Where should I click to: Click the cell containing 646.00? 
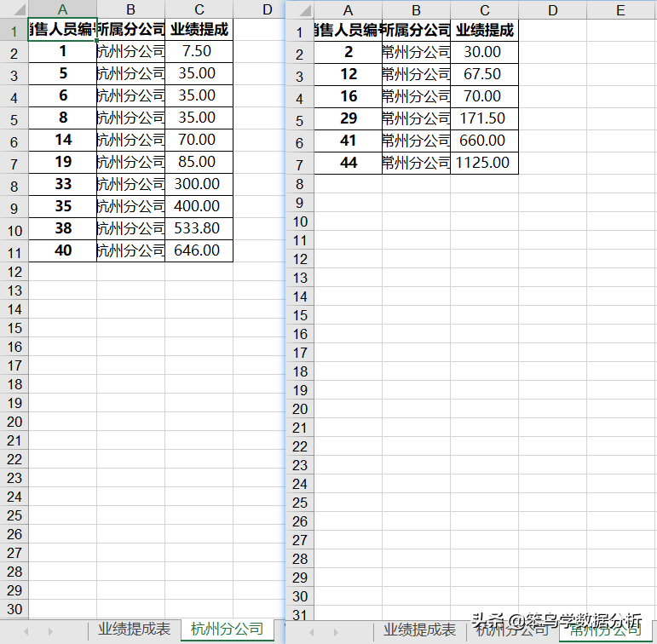tap(199, 250)
